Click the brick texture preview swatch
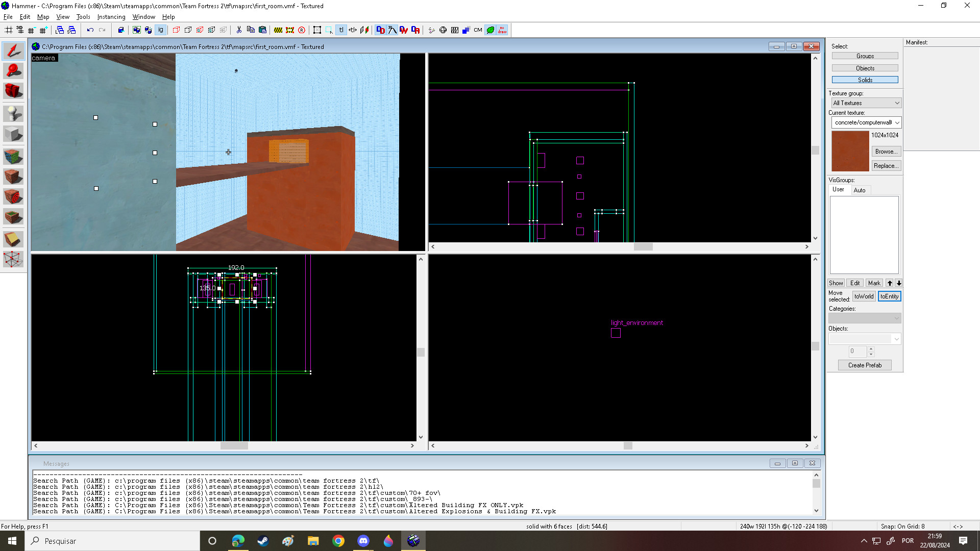This screenshot has height=551, width=980. 850,151
